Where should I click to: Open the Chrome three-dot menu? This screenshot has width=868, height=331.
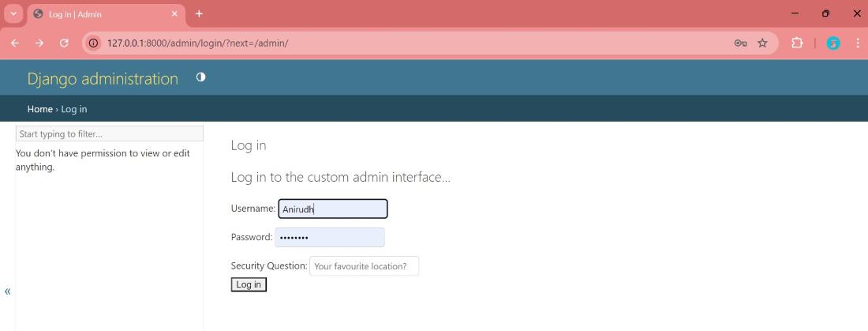(x=857, y=43)
